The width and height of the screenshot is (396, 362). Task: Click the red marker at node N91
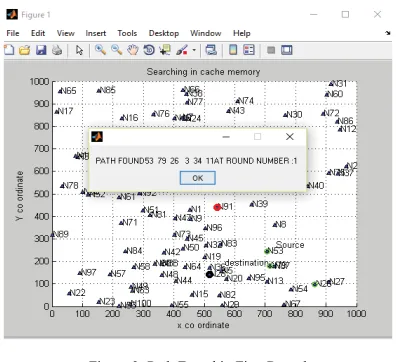217,207
